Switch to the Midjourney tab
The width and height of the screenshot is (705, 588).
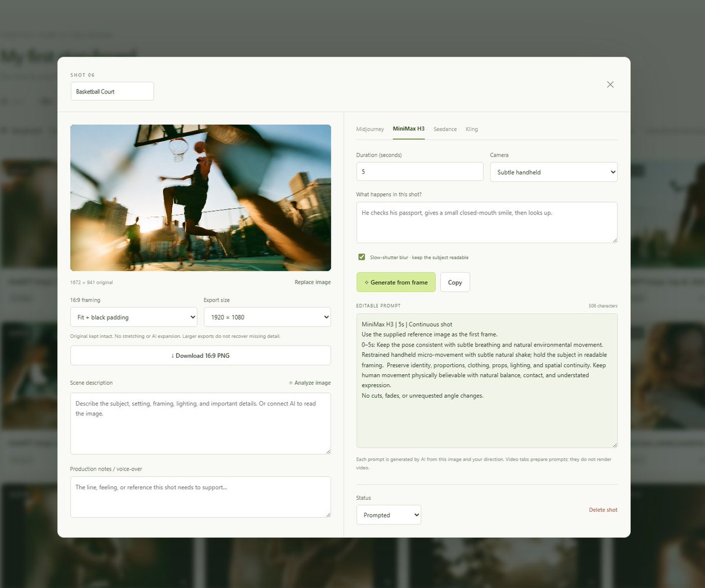pos(370,129)
